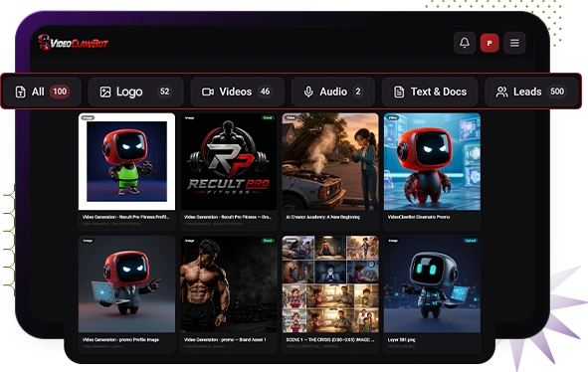The height and width of the screenshot is (372, 588).
Task: Select the All tab
Action: (42, 92)
